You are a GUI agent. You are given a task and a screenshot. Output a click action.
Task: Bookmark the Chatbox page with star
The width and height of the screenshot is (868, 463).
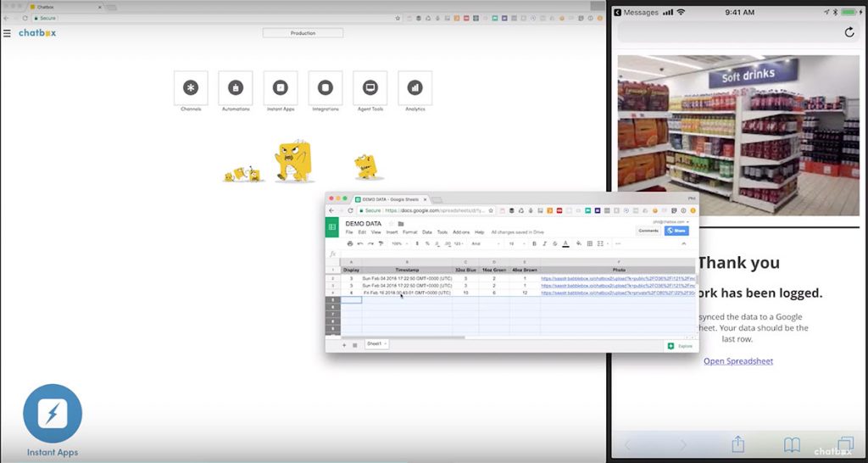[x=398, y=19]
